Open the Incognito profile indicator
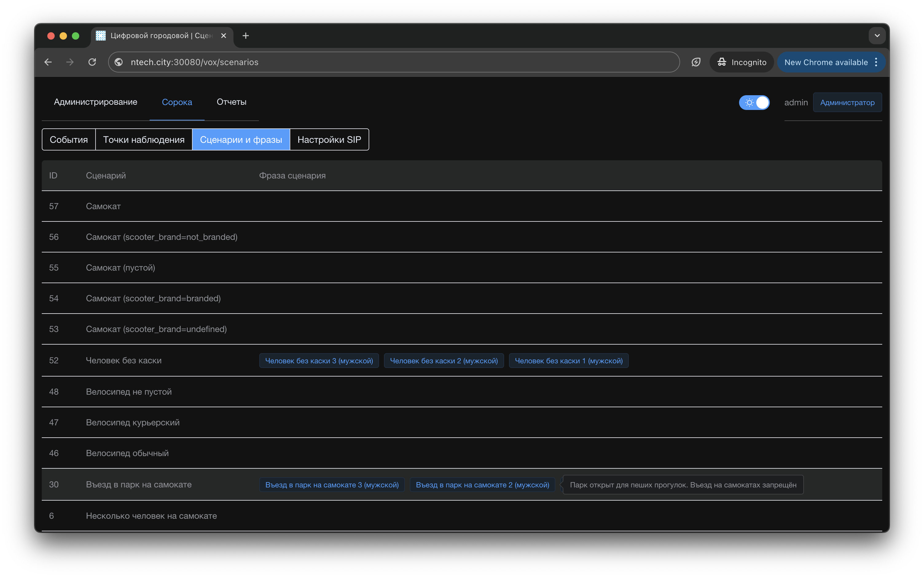The width and height of the screenshot is (924, 578). tap(742, 62)
